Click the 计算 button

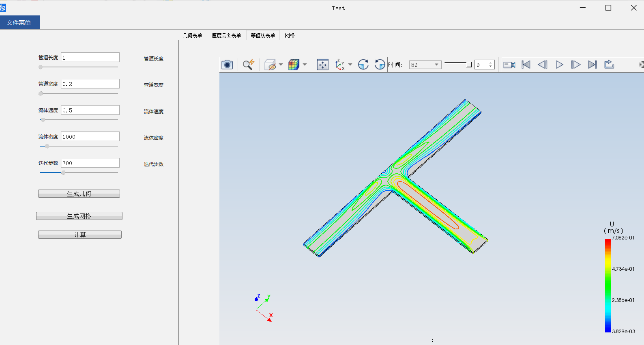tap(80, 235)
